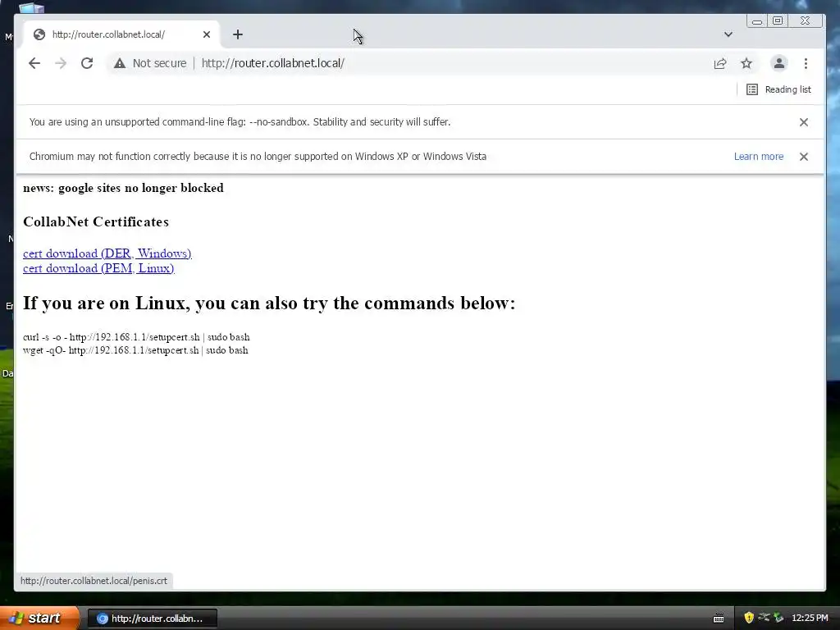Screen dimensions: 840x630
Task: Reload the router.collabnet.local page
Action: (87, 63)
